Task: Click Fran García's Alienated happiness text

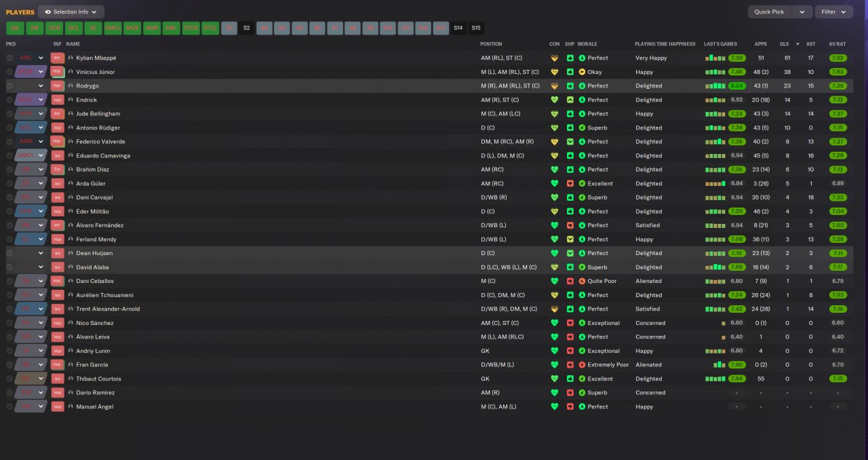Action: [x=648, y=364]
